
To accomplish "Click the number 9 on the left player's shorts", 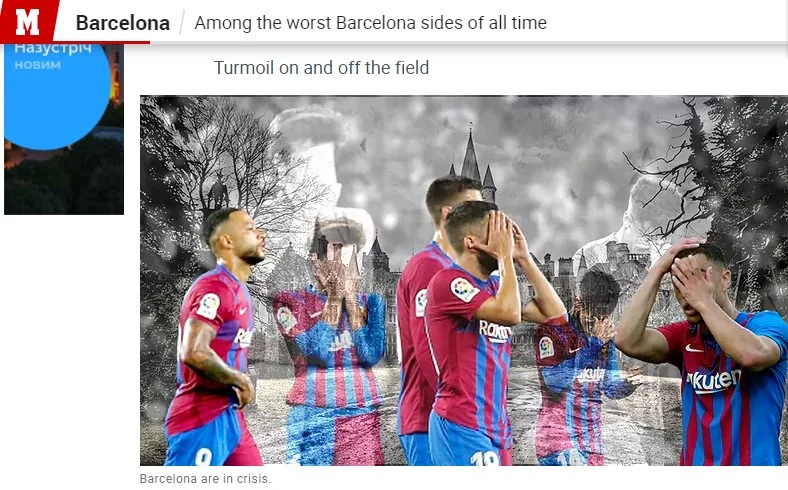I will click(x=203, y=456).
